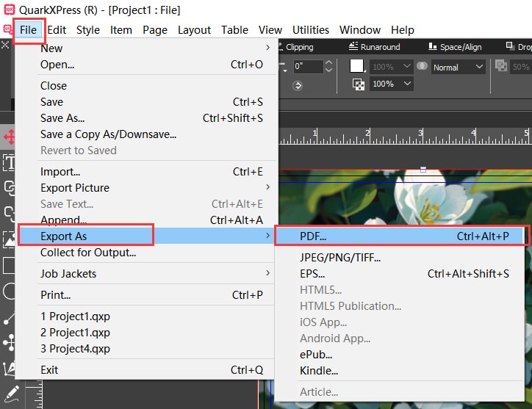This screenshot has height=409, width=532.
Task: Select the Oval Box tool
Action: click(9, 291)
